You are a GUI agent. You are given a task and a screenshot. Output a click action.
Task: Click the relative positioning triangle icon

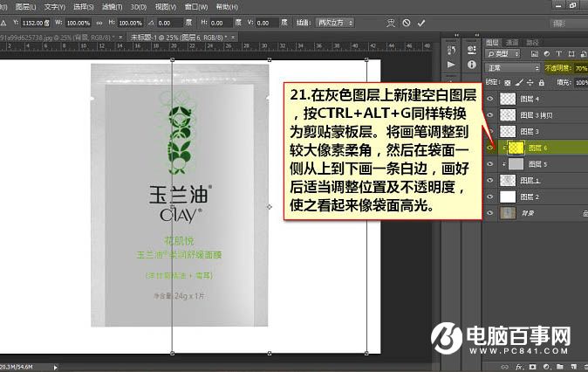coord(3,23)
